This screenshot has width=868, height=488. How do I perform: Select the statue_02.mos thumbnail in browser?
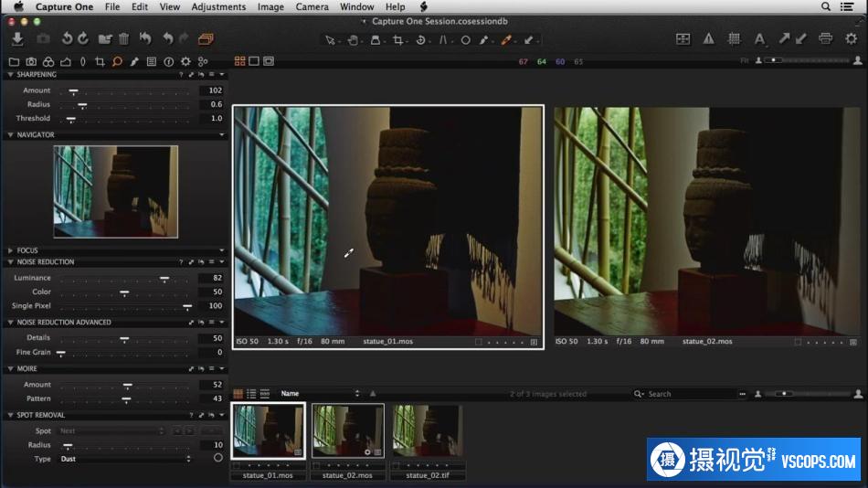pyautogui.click(x=347, y=431)
